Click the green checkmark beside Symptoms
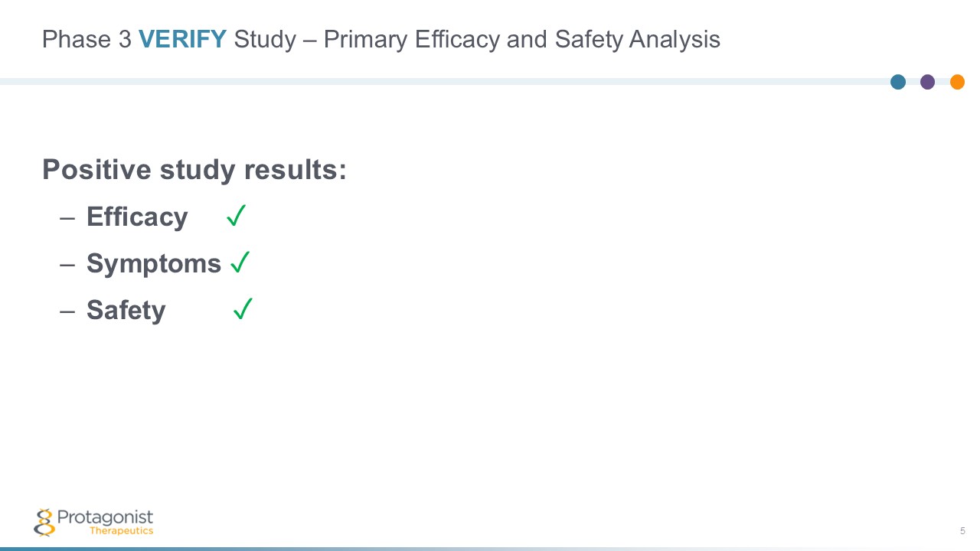The width and height of the screenshot is (980, 551). (240, 262)
